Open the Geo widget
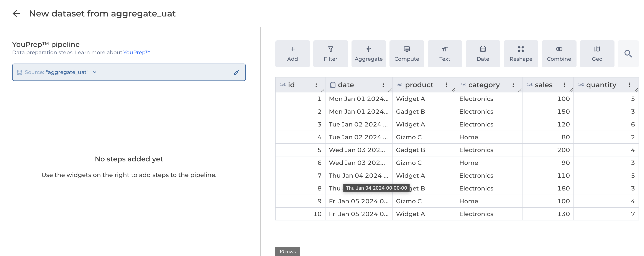The image size is (644, 256). pos(597,54)
